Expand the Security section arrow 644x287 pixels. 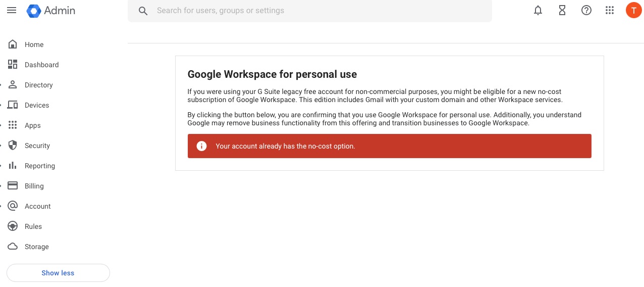[x=2, y=146]
